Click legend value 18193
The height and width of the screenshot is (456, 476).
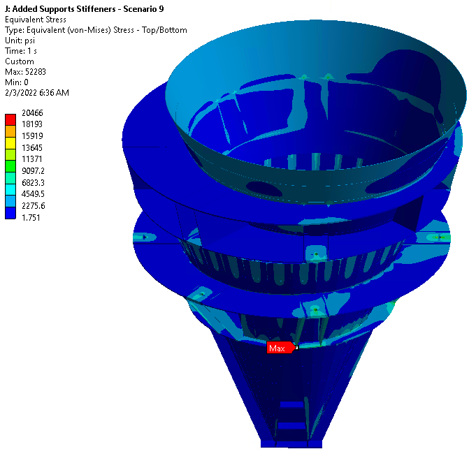32,124
